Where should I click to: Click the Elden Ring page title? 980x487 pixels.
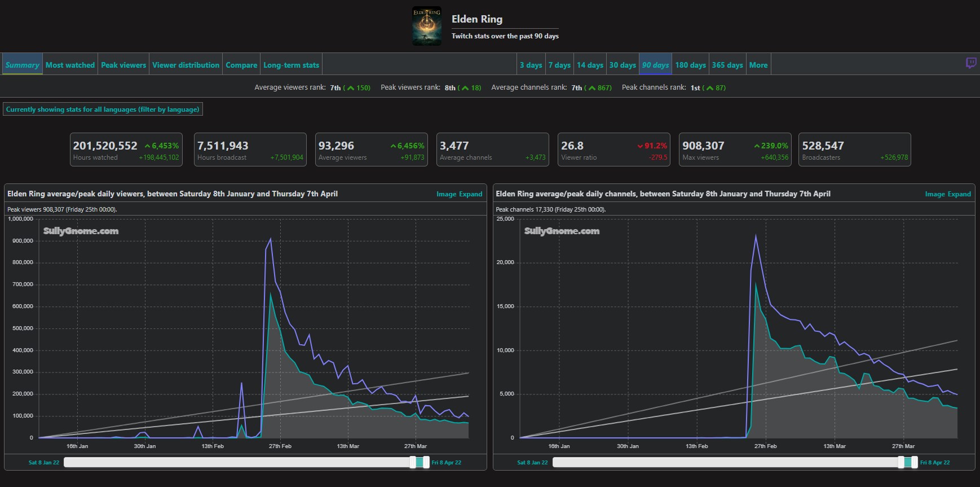pos(477,19)
